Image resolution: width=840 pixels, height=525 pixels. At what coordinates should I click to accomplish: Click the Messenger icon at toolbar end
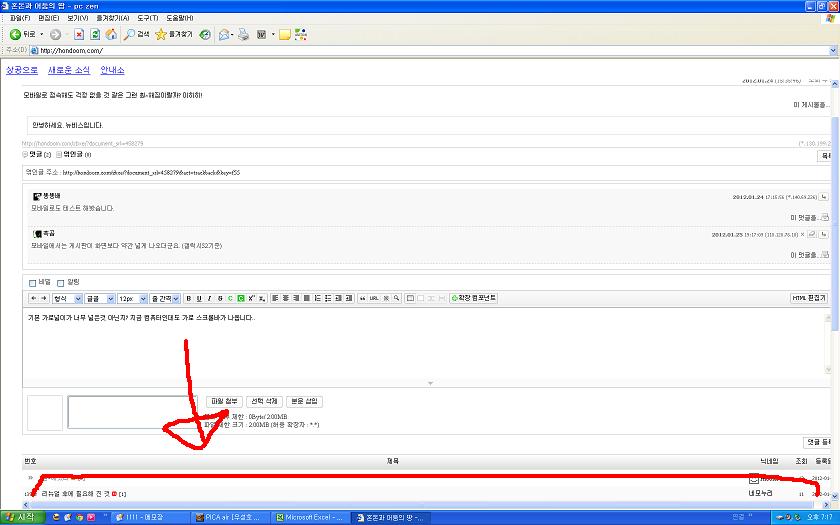point(301,34)
